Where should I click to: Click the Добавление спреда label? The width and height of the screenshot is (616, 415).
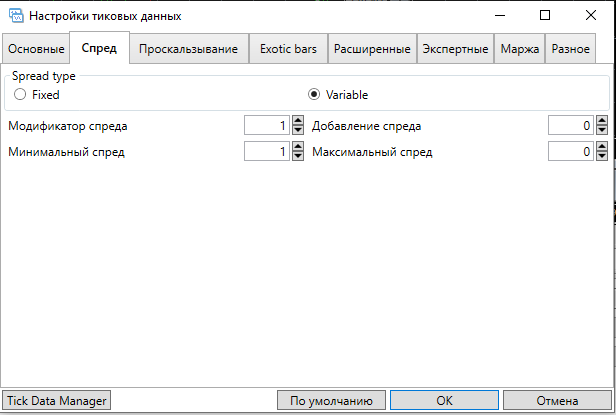(367, 126)
